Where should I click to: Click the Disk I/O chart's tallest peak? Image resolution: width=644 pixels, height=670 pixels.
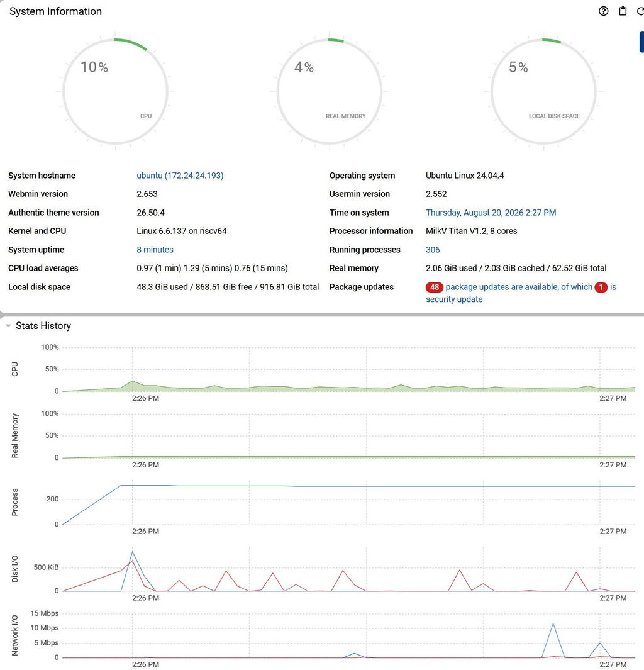click(133, 552)
